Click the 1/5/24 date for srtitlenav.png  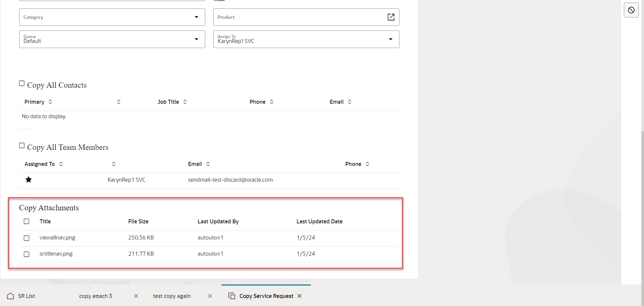[x=306, y=254]
